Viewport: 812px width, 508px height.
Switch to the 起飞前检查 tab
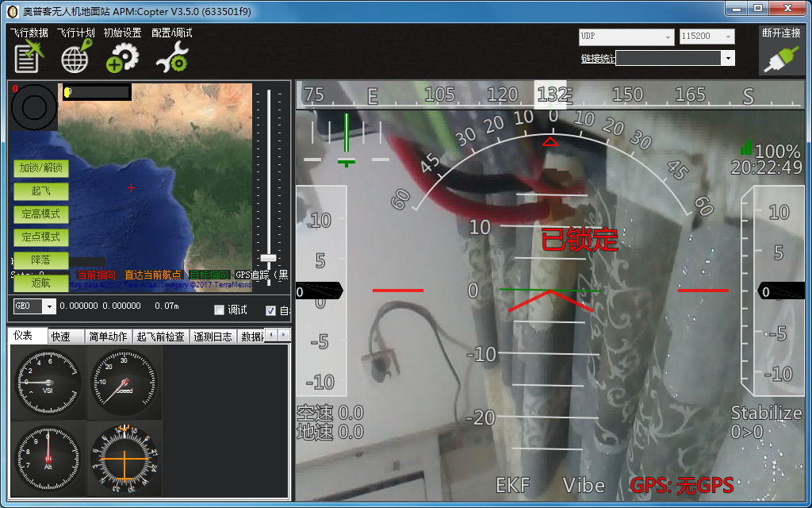(x=161, y=337)
